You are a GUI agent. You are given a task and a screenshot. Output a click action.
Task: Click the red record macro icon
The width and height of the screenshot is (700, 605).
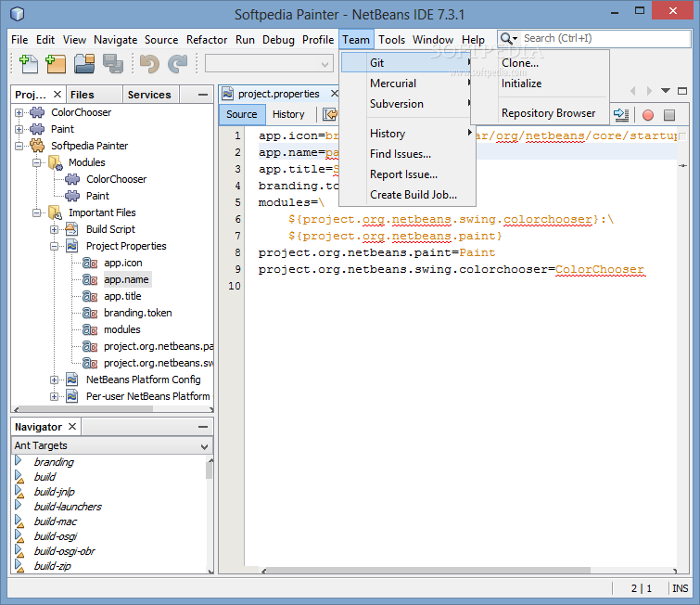pos(648,115)
